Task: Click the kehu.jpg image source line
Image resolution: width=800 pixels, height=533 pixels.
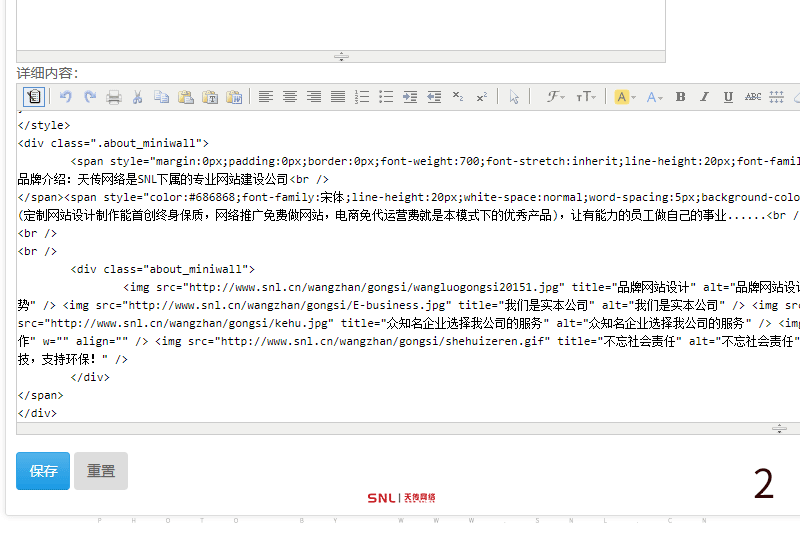Action: [408, 323]
